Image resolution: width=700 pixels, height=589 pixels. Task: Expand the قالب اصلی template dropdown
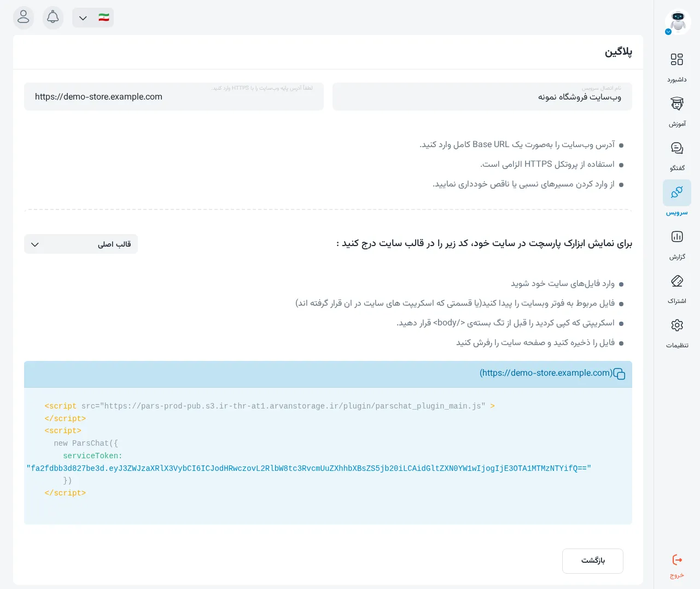[81, 244]
